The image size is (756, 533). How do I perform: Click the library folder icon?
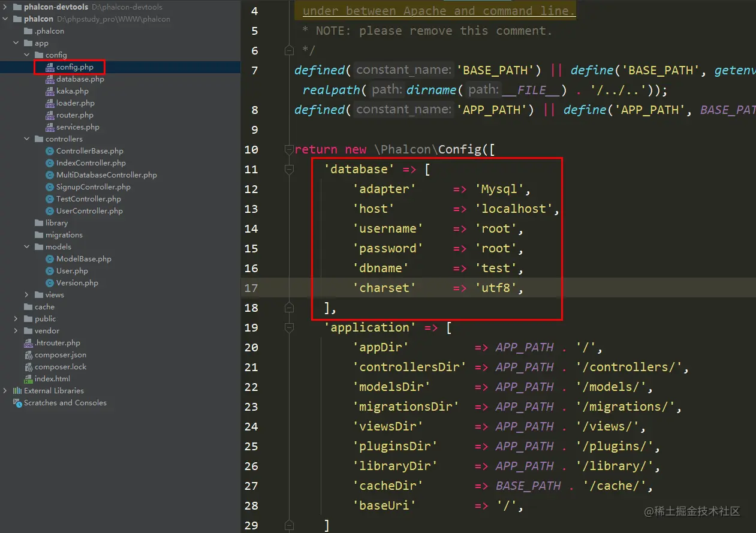click(x=40, y=223)
